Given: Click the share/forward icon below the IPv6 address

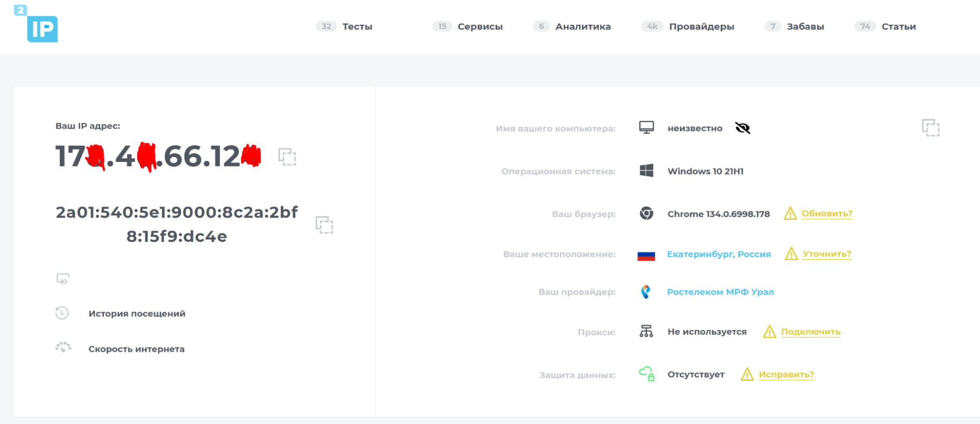Looking at the screenshot, I should click(63, 279).
